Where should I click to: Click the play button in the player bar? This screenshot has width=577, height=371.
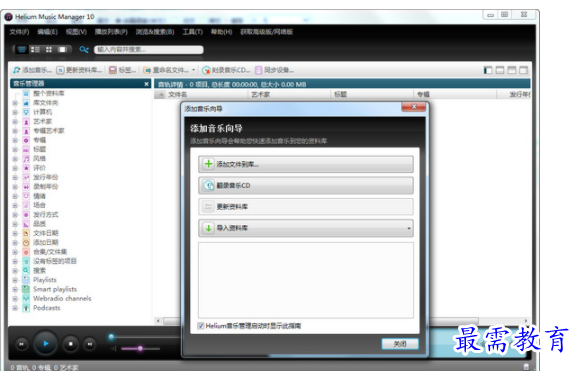point(46,343)
